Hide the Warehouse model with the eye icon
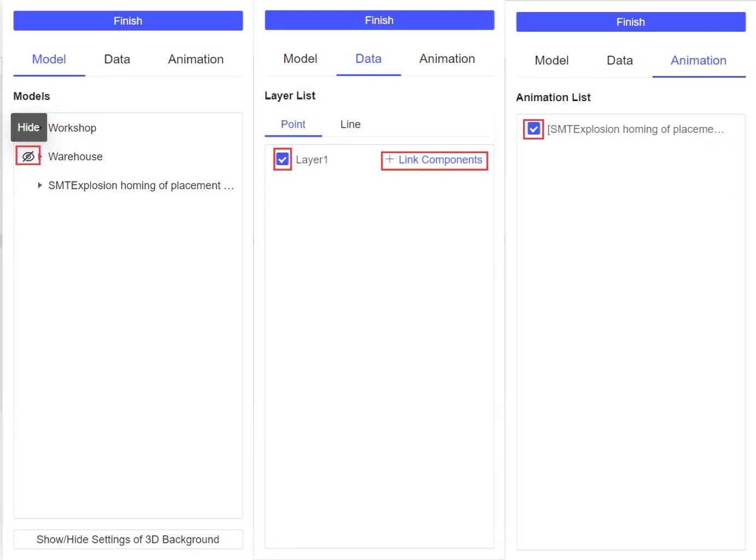This screenshot has height=560, width=756. 28,156
